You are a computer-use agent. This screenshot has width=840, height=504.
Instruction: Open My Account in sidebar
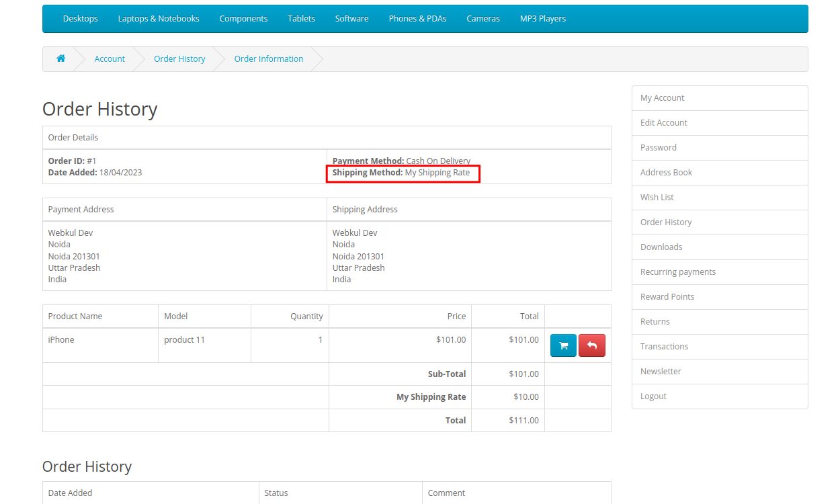tap(720, 98)
